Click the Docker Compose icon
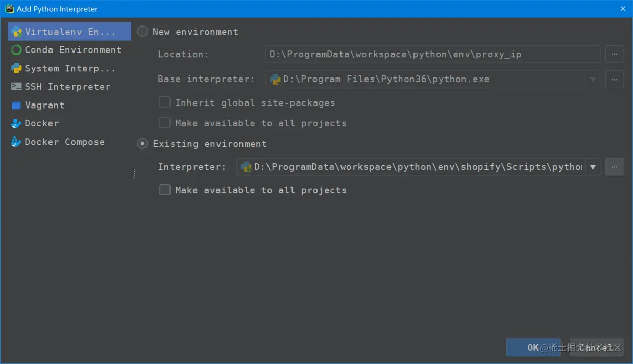The image size is (633, 364). coord(16,142)
